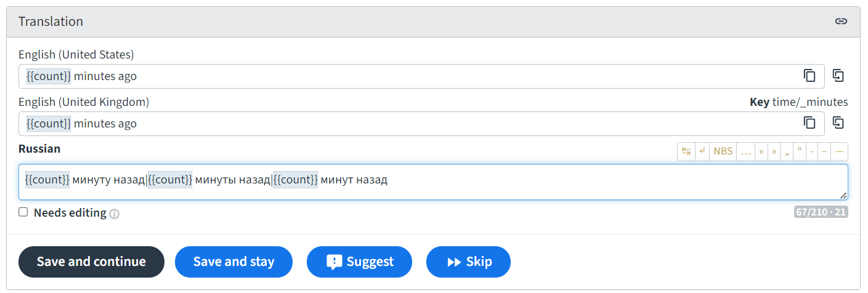Open the Needs editing info icon

coord(114,214)
